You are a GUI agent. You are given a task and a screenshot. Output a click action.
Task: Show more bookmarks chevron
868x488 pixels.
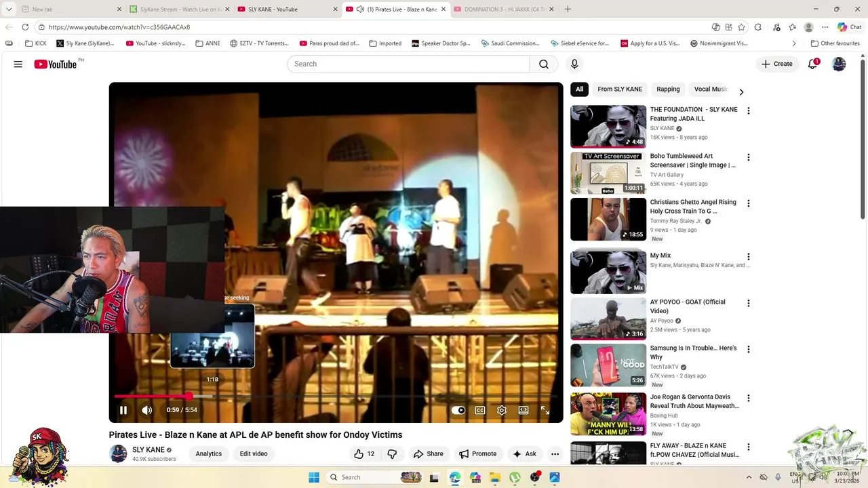pyautogui.click(x=794, y=43)
